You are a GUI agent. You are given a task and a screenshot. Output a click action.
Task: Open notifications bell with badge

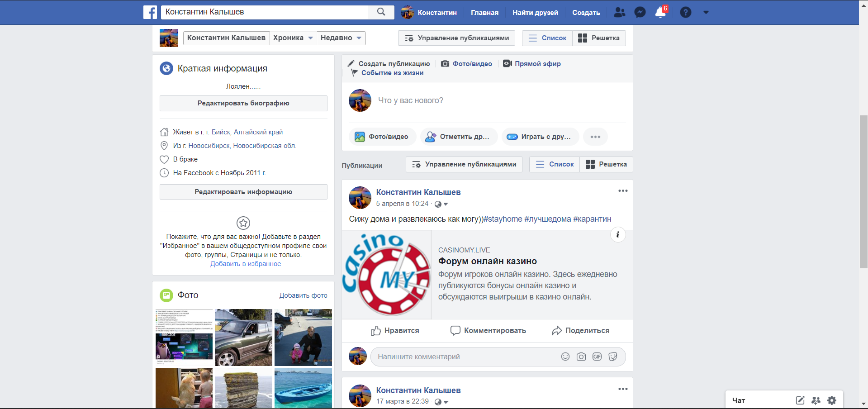coord(660,12)
